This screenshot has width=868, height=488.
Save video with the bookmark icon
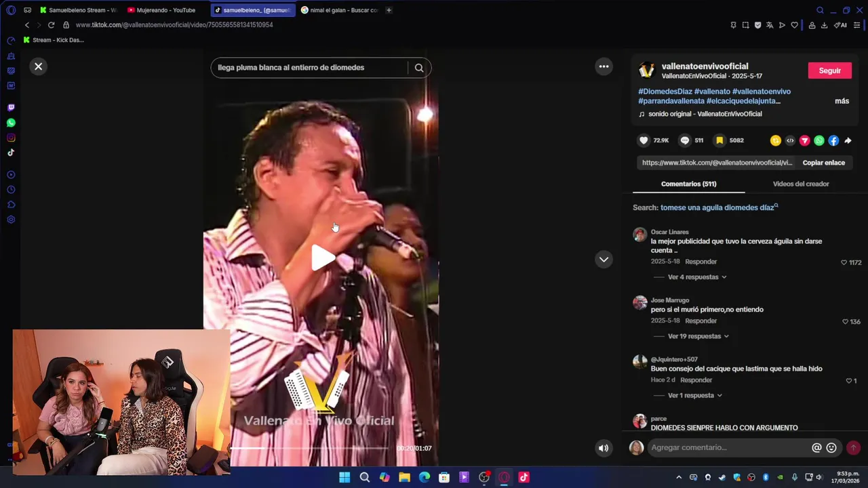719,140
